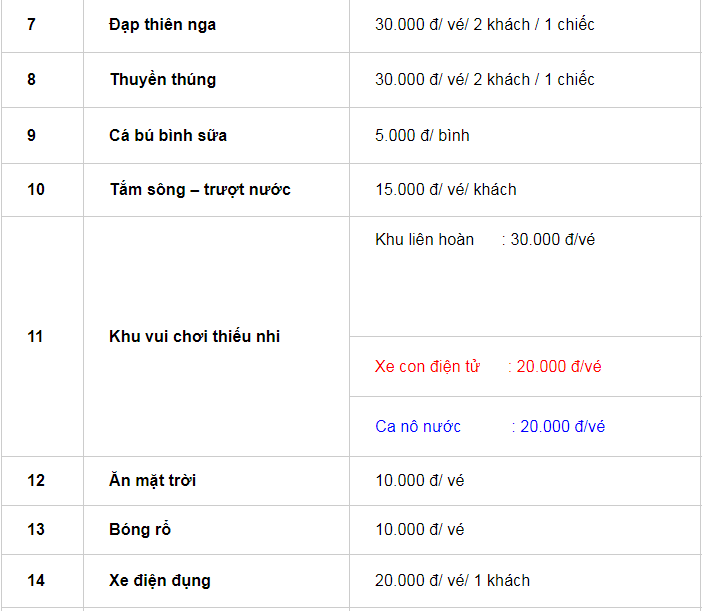Select the "Thuyền thúng" row label
The height and width of the screenshot is (611, 702).
tap(162, 79)
